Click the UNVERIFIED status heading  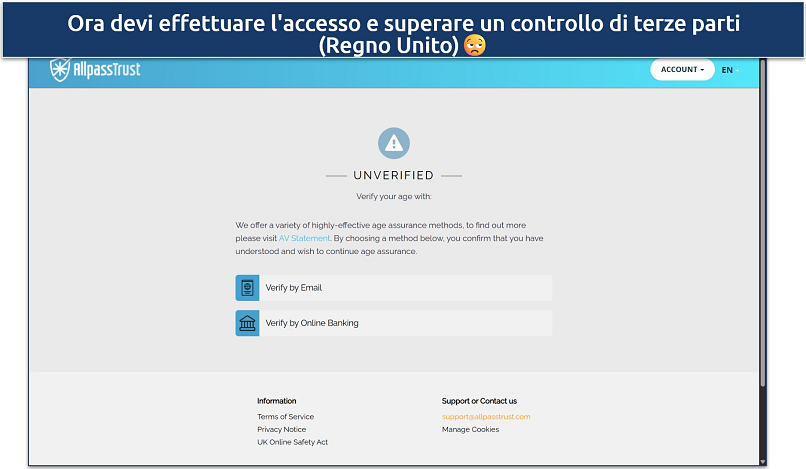coord(394,176)
